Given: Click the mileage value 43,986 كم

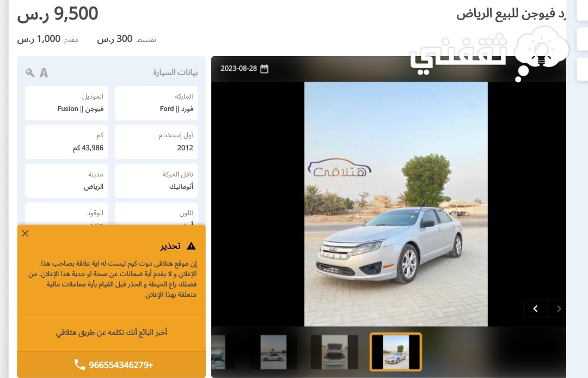Looking at the screenshot, I should [x=88, y=148].
